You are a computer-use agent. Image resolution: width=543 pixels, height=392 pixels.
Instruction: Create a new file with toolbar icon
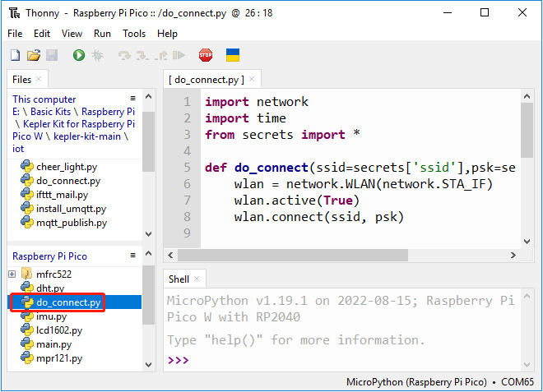pyautogui.click(x=16, y=55)
